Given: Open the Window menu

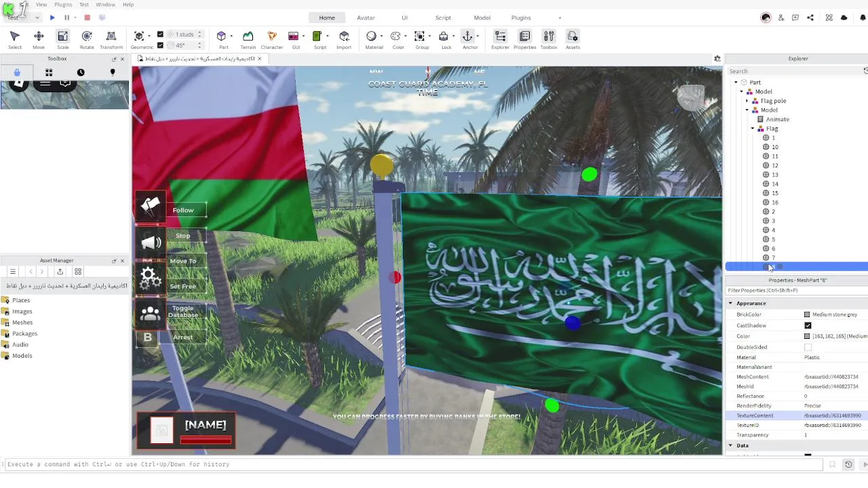Looking at the screenshot, I should tap(105, 5).
